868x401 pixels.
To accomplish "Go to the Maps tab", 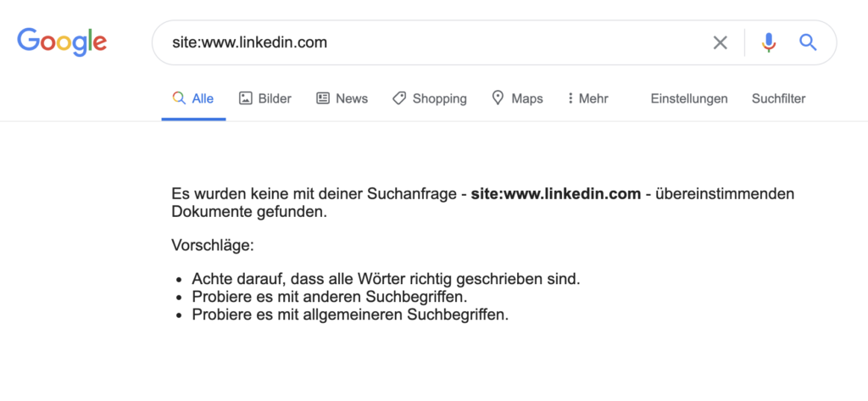I will [527, 98].
